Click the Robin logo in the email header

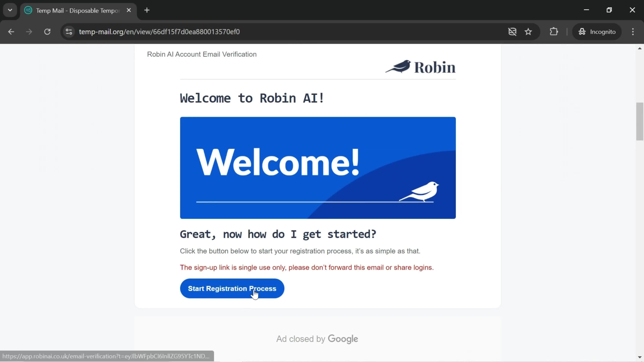point(420,67)
